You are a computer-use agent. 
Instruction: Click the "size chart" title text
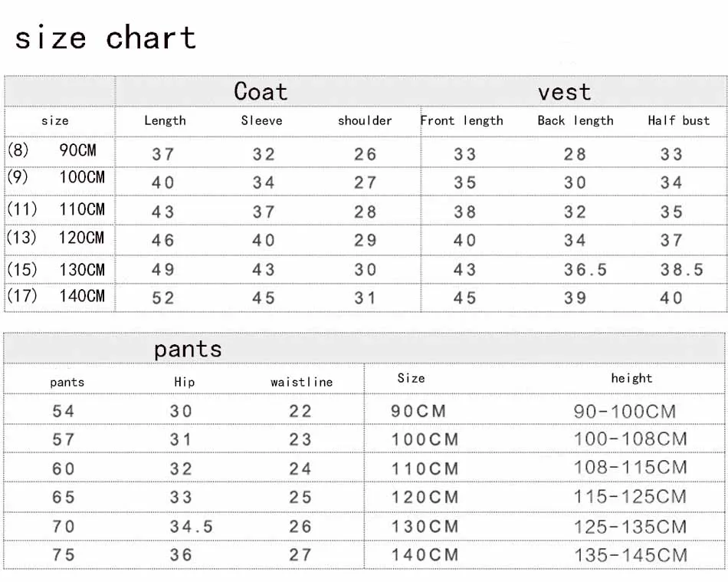(x=105, y=38)
